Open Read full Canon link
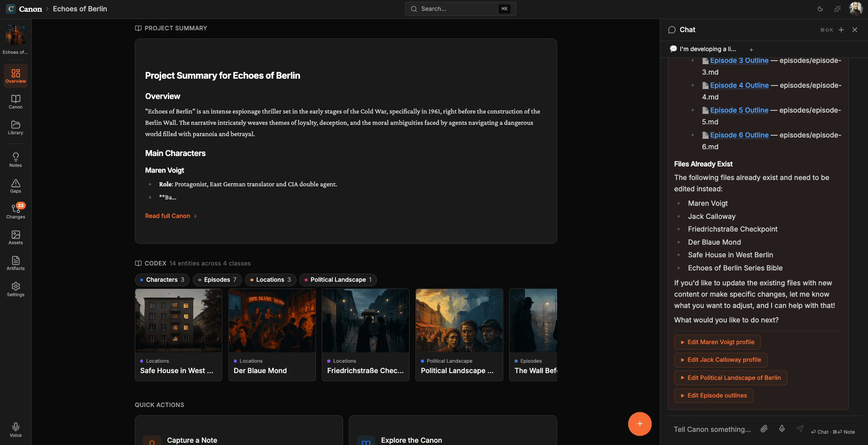 (171, 216)
